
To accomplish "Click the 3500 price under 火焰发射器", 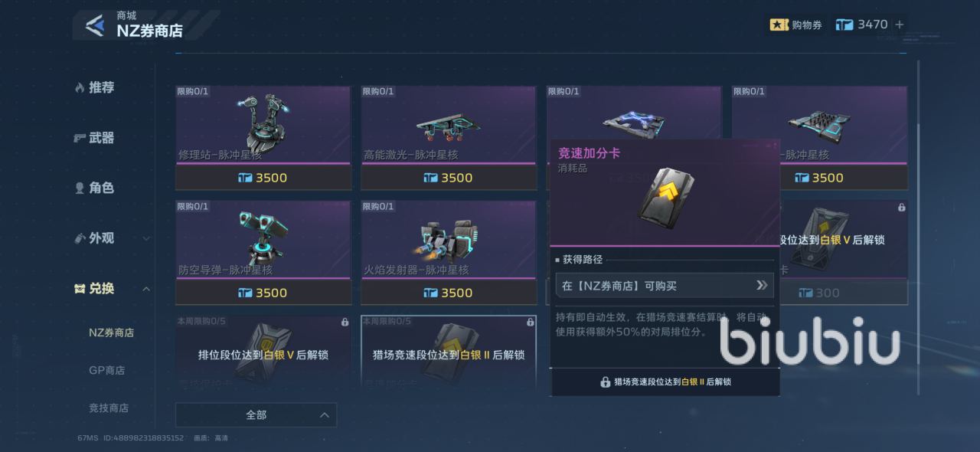I will click(449, 293).
